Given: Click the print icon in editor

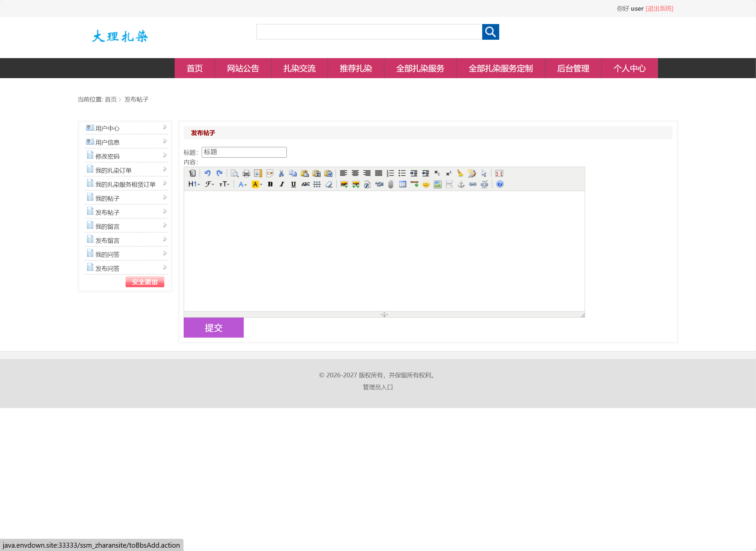Looking at the screenshot, I should coord(246,173).
